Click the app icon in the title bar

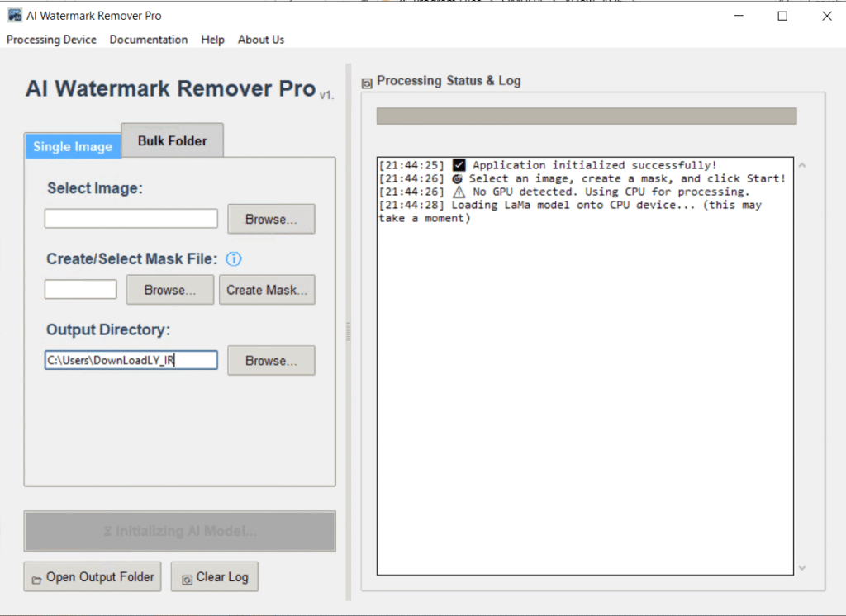point(14,16)
